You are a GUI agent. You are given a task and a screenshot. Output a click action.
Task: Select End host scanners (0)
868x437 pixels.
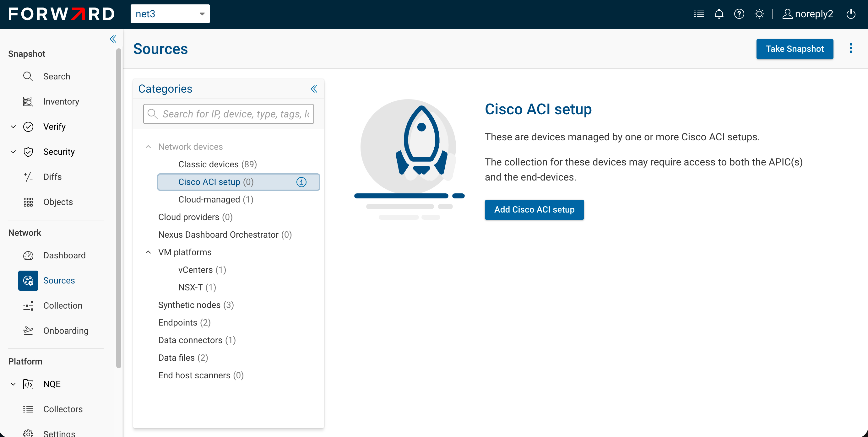pyautogui.click(x=201, y=375)
